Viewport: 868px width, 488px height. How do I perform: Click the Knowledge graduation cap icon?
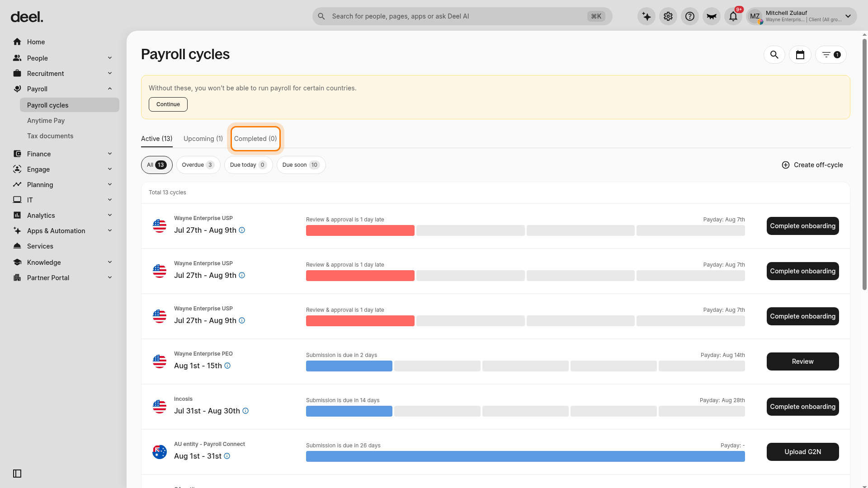(x=17, y=263)
